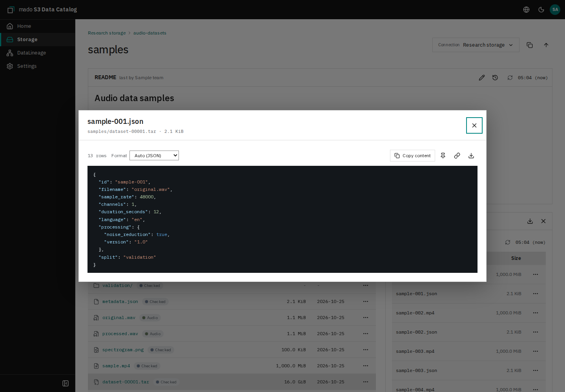This screenshot has height=392, width=565.
Task: Open the Home page in sidebar
Action: (x=38, y=26)
